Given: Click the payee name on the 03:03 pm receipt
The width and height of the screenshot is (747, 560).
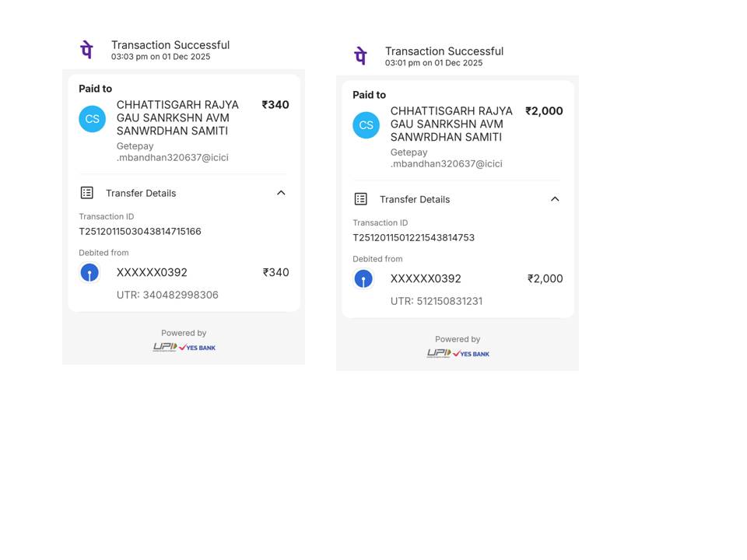Looking at the screenshot, I should click(177, 118).
